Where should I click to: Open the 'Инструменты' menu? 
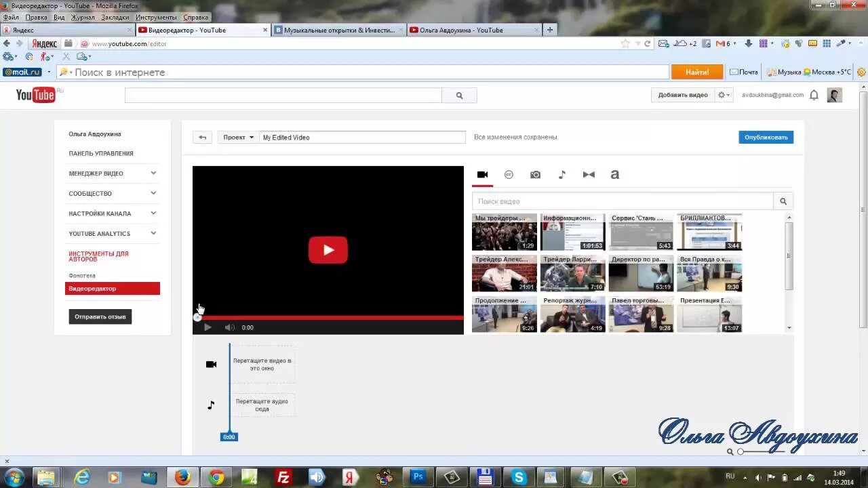point(156,17)
